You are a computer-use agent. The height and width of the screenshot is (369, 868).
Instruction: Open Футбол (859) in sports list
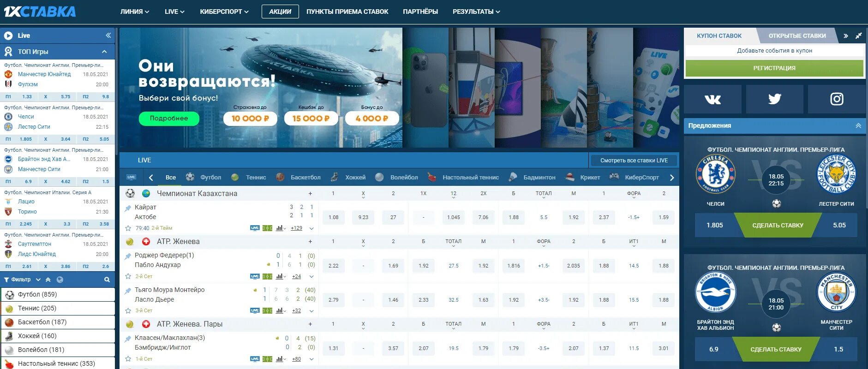[58, 294]
